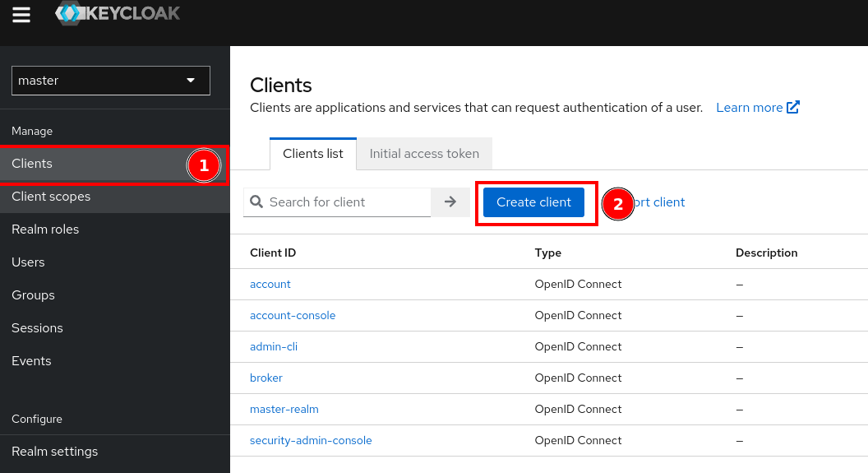Open the Users section
This screenshot has height=473, width=868.
[28, 262]
